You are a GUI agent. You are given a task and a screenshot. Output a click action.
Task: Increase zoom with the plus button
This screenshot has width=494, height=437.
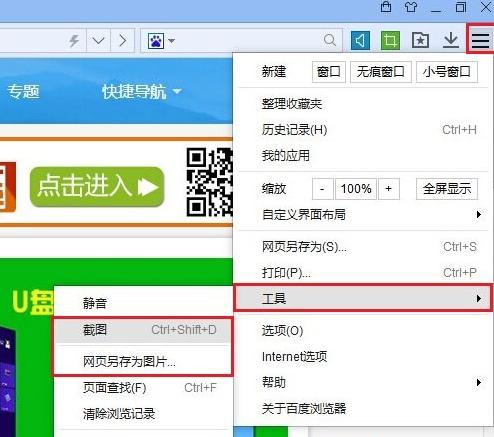coord(389,189)
